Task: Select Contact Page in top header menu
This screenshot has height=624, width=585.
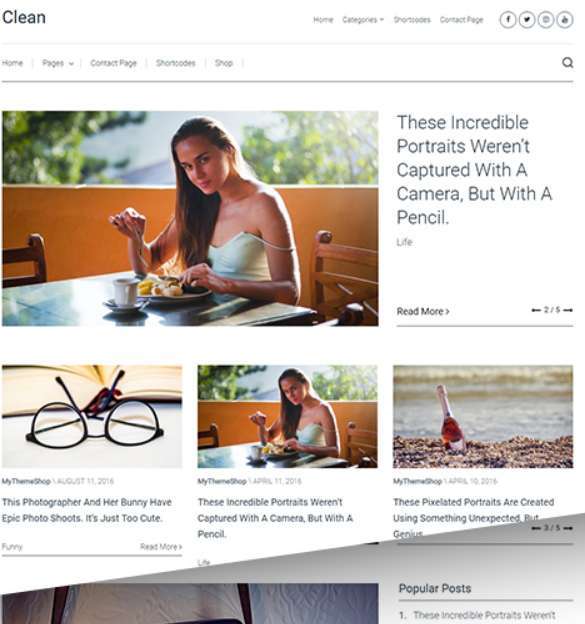Action: point(461,20)
